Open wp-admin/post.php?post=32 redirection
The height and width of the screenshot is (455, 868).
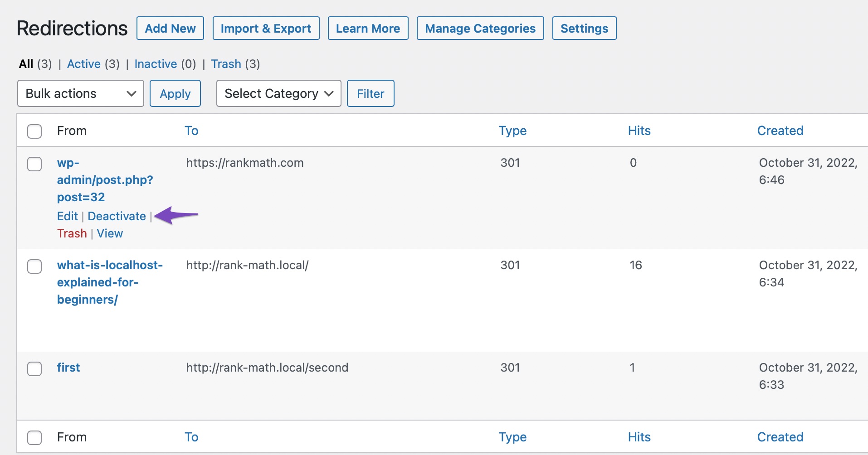point(105,180)
